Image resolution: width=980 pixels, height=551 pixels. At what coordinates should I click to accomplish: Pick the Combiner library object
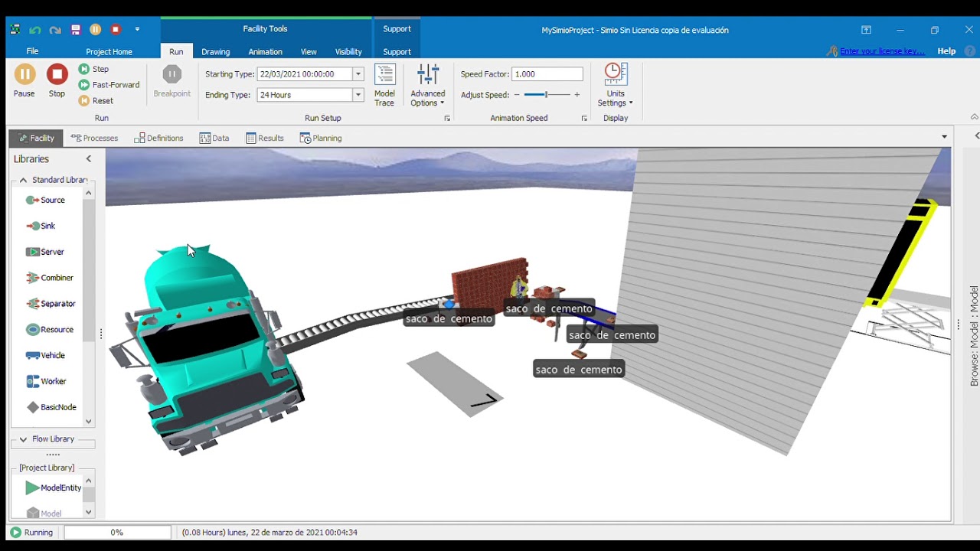coord(50,278)
